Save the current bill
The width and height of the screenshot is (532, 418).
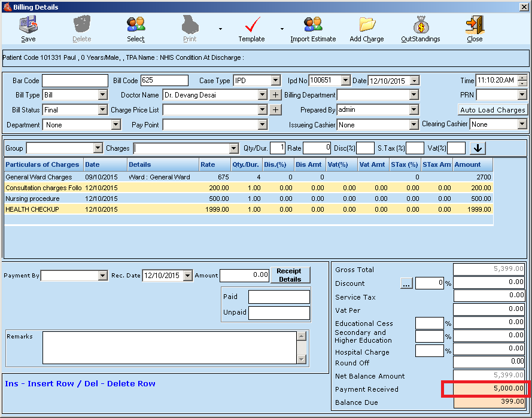pyautogui.click(x=28, y=28)
